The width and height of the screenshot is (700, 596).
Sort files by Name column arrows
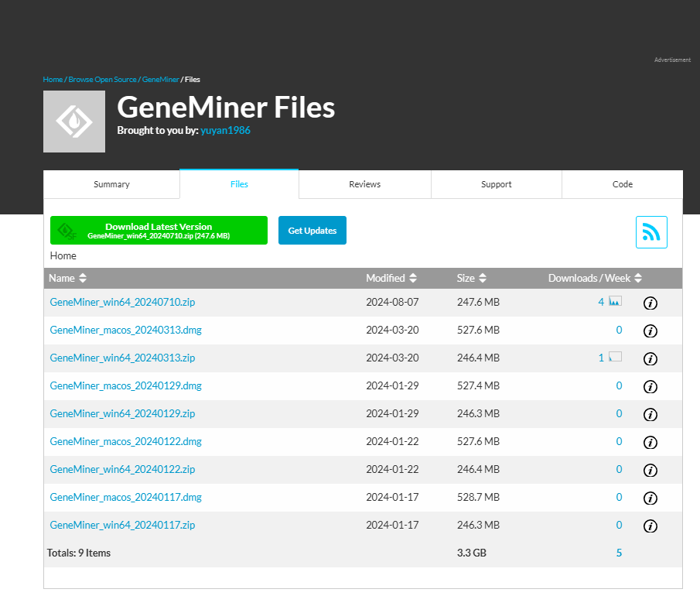[x=83, y=278]
